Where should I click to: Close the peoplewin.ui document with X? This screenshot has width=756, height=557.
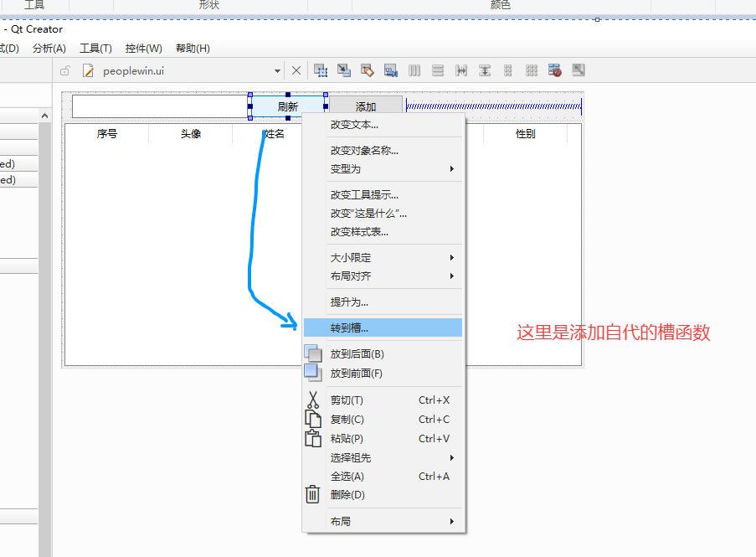point(296,71)
